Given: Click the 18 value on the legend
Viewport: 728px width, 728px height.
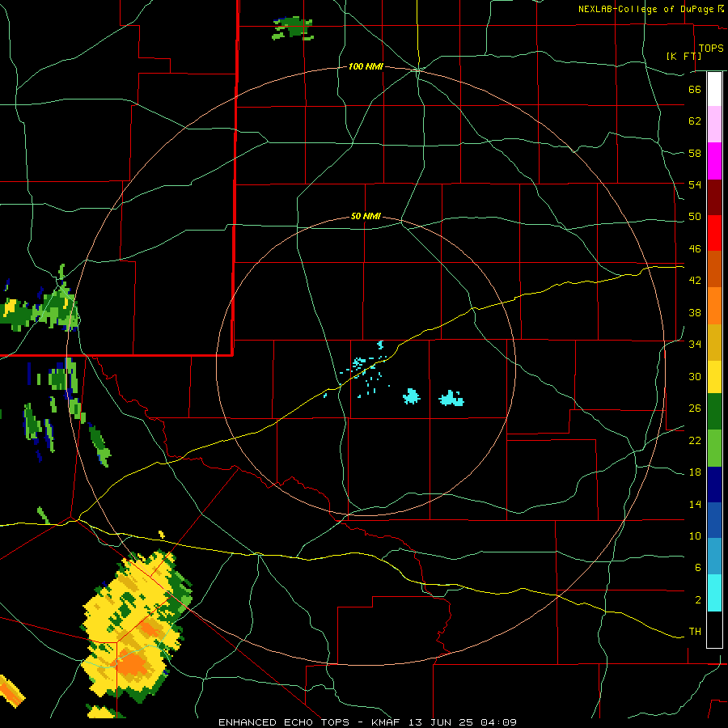Looking at the screenshot, I should point(695,472).
